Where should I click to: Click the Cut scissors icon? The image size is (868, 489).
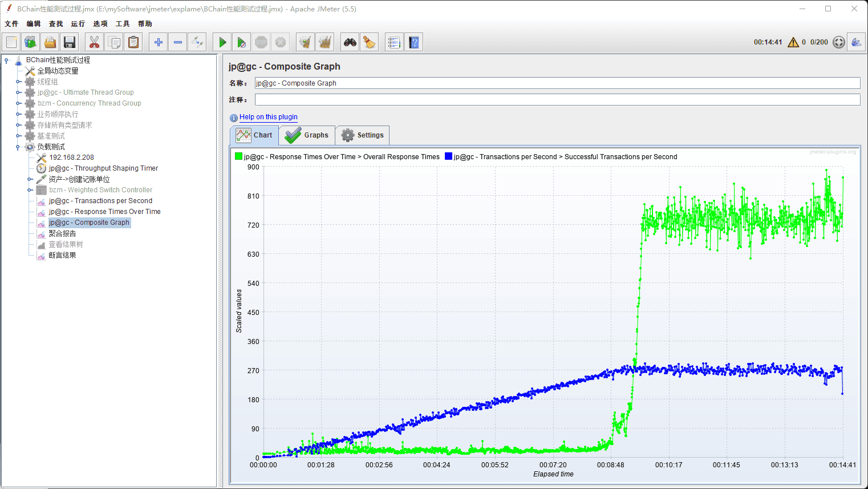(x=94, y=42)
